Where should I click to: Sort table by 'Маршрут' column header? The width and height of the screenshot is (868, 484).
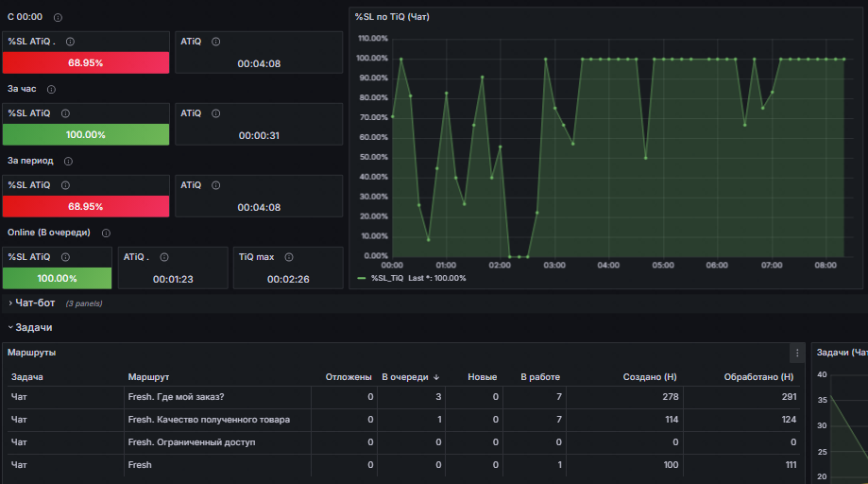click(148, 377)
